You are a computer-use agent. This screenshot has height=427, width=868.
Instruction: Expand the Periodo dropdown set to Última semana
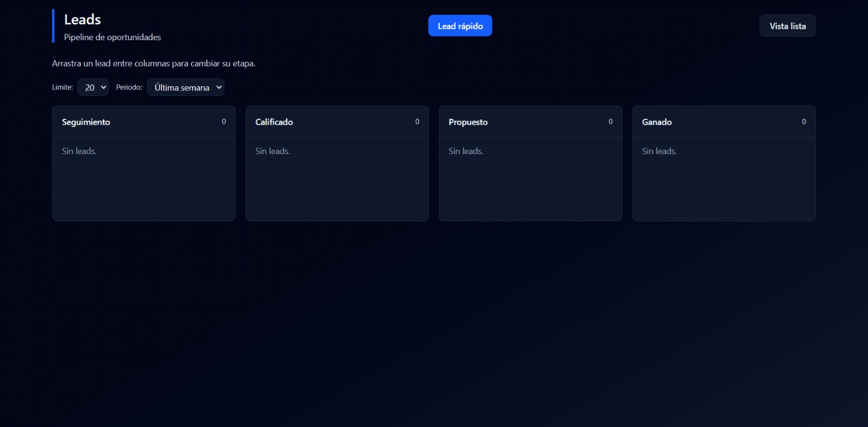coord(186,87)
